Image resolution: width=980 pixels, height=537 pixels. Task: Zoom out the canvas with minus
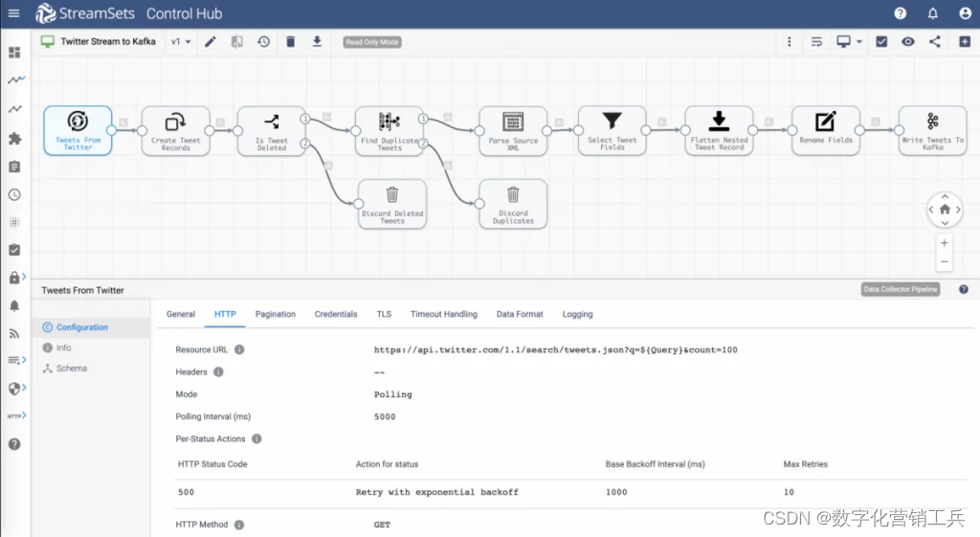click(945, 261)
